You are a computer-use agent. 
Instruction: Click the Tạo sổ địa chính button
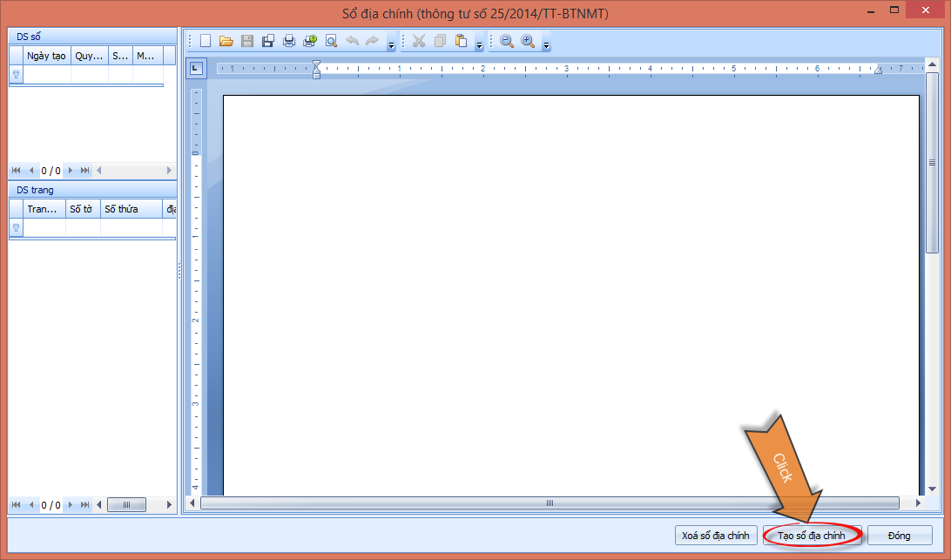click(811, 536)
